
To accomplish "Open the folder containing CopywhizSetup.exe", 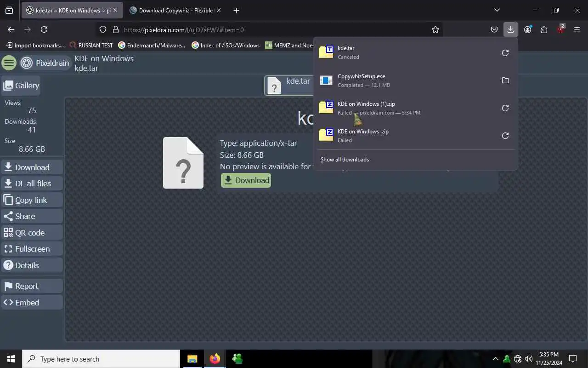I will click(x=505, y=80).
